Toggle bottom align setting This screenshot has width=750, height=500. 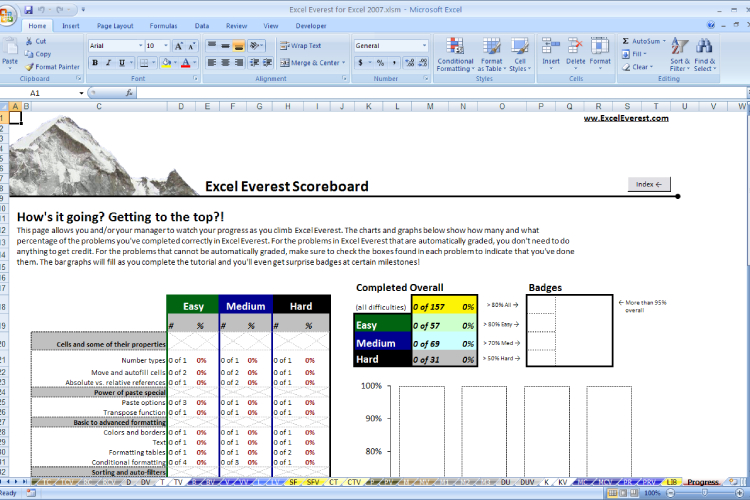click(239, 45)
